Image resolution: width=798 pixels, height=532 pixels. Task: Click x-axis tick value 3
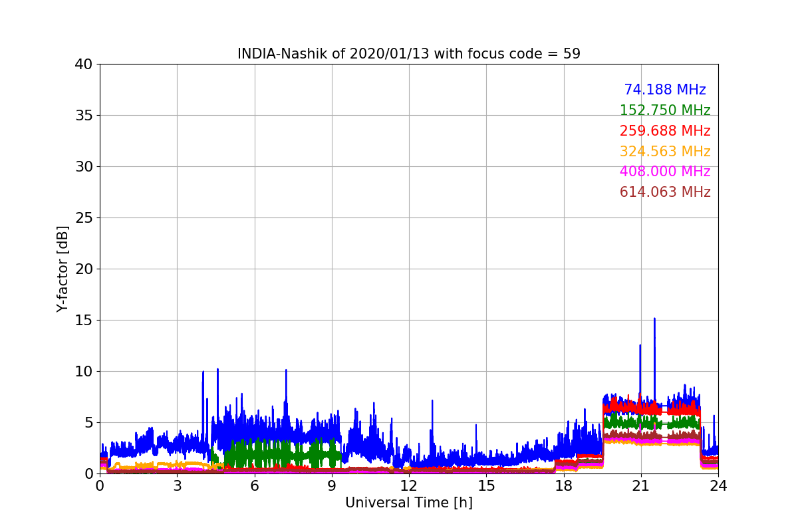coord(177,486)
